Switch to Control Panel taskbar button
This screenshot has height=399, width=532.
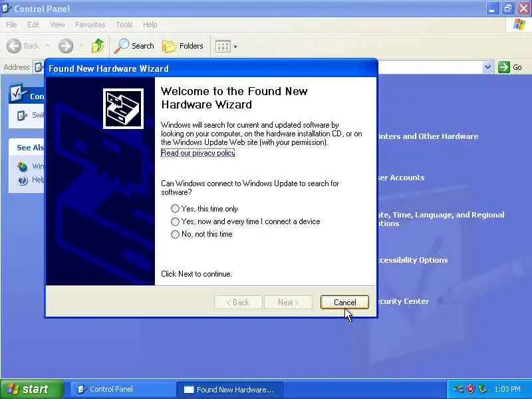(x=122, y=389)
